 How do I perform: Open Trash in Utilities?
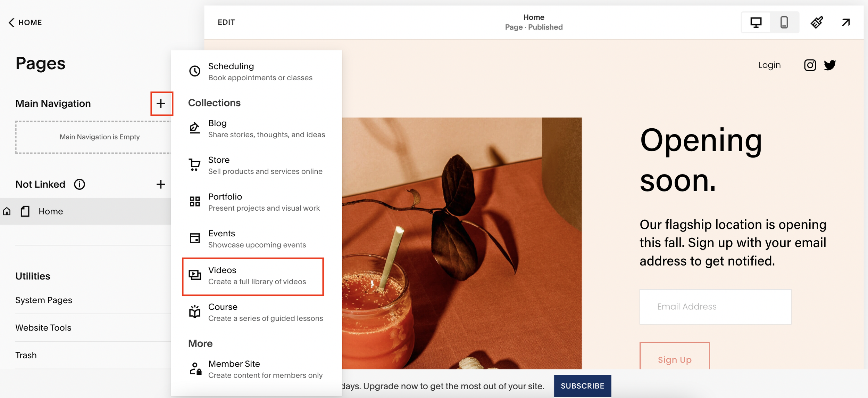click(x=26, y=355)
